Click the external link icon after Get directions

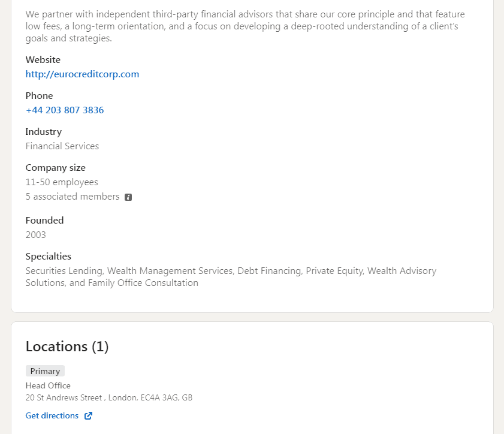point(88,416)
